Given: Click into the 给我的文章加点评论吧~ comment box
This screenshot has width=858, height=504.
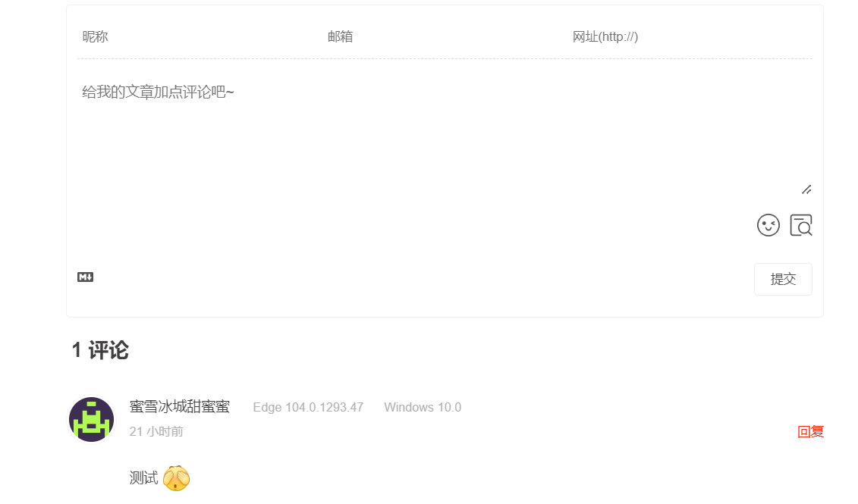Looking at the screenshot, I should coord(445,135).
